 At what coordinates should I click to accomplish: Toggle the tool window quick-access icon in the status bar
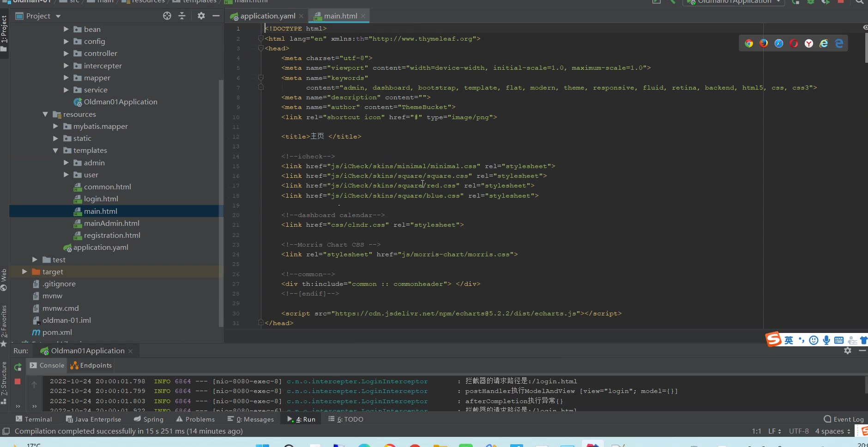tap(6, 431)
